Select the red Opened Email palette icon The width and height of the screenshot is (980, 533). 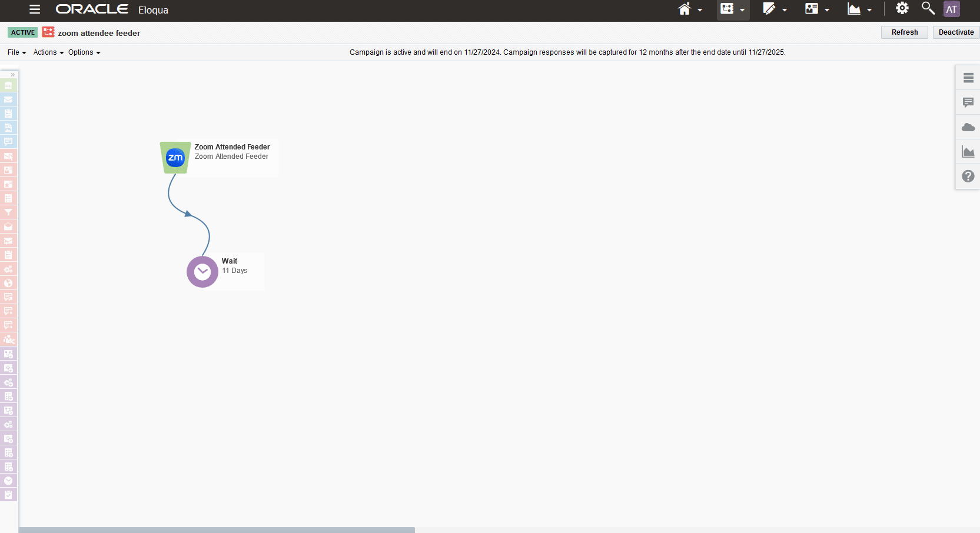coord(8,226)
